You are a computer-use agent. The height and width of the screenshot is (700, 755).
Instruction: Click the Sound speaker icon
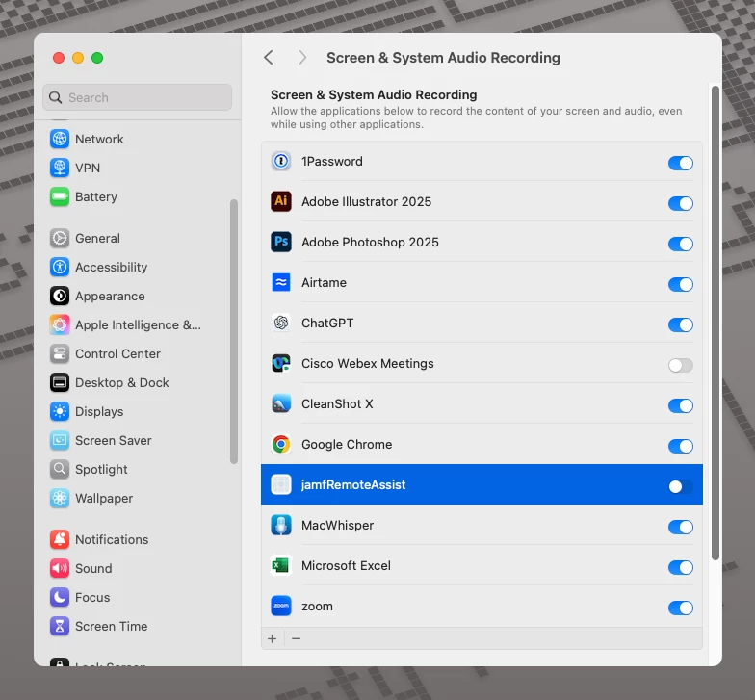(60, 568)
